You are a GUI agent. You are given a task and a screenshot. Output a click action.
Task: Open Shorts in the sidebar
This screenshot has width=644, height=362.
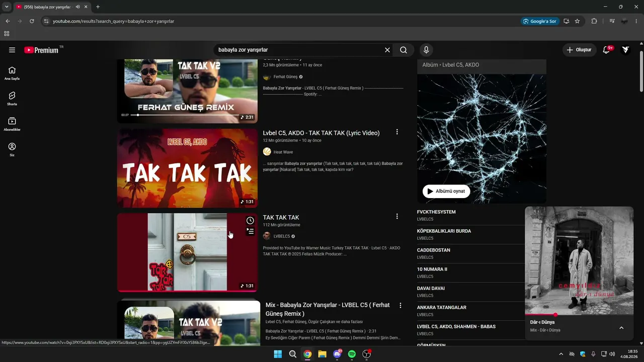coord(12,99)
